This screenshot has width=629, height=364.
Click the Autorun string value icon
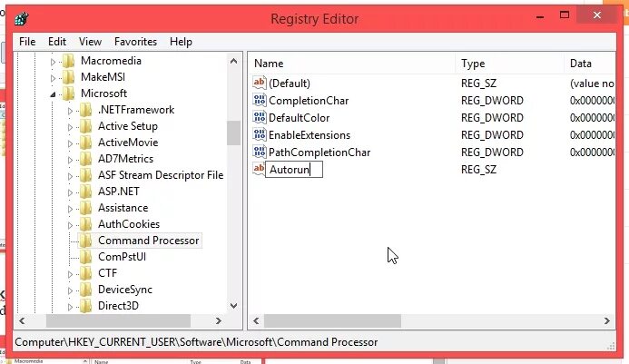click(259, 169)
